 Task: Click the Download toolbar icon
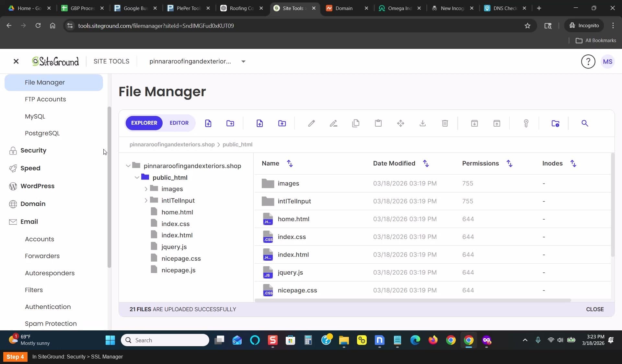pos(422,123)
